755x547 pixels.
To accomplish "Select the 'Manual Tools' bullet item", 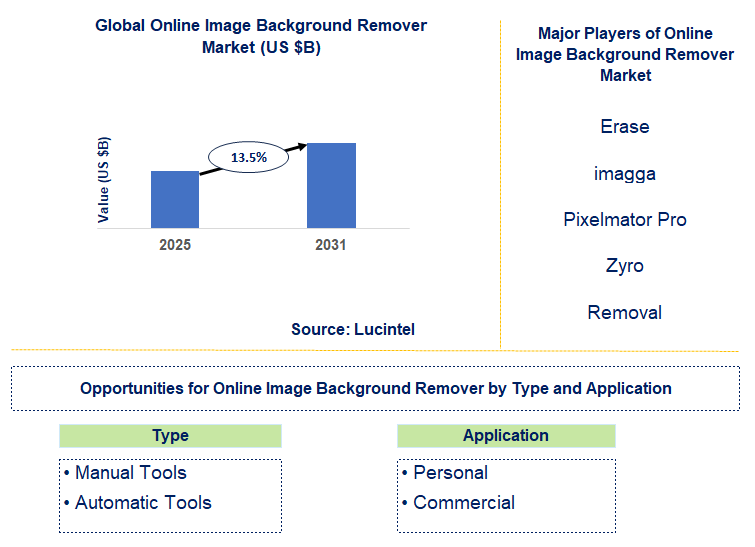I will point(126,473).
